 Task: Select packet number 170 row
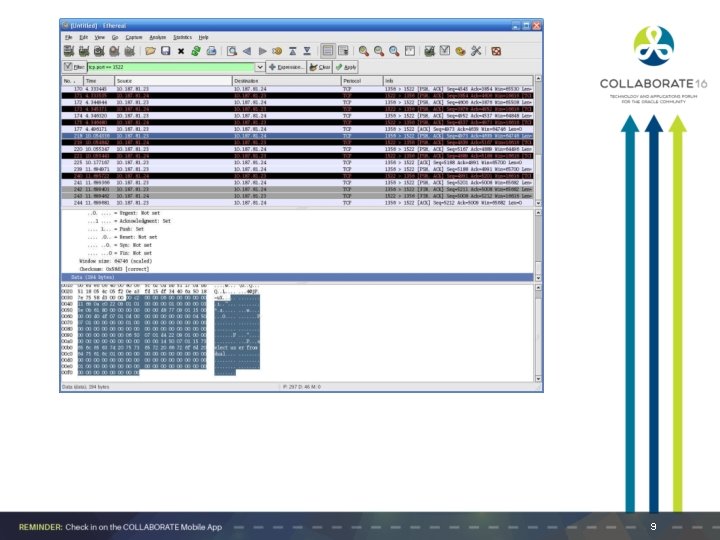(x=297, y=89)
